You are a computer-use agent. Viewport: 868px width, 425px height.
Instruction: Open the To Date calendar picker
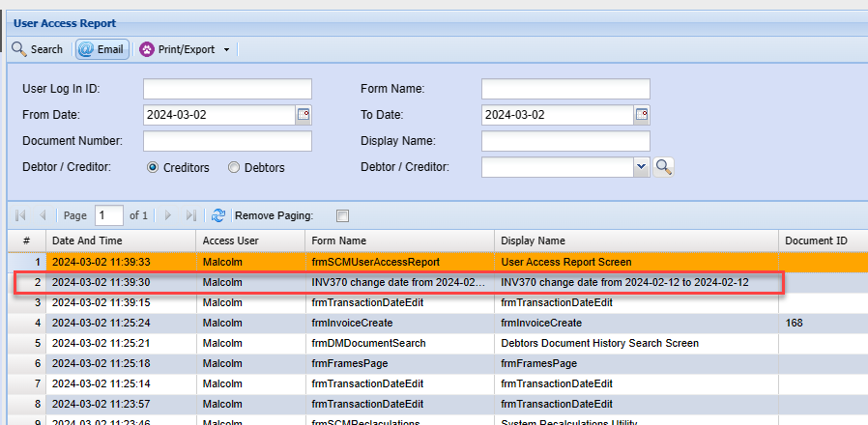641,115
